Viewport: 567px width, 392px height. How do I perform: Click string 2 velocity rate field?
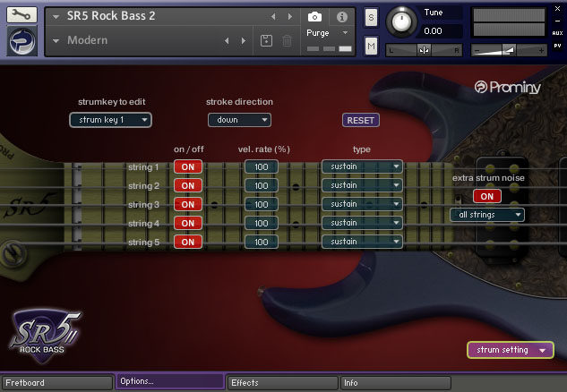262,186
